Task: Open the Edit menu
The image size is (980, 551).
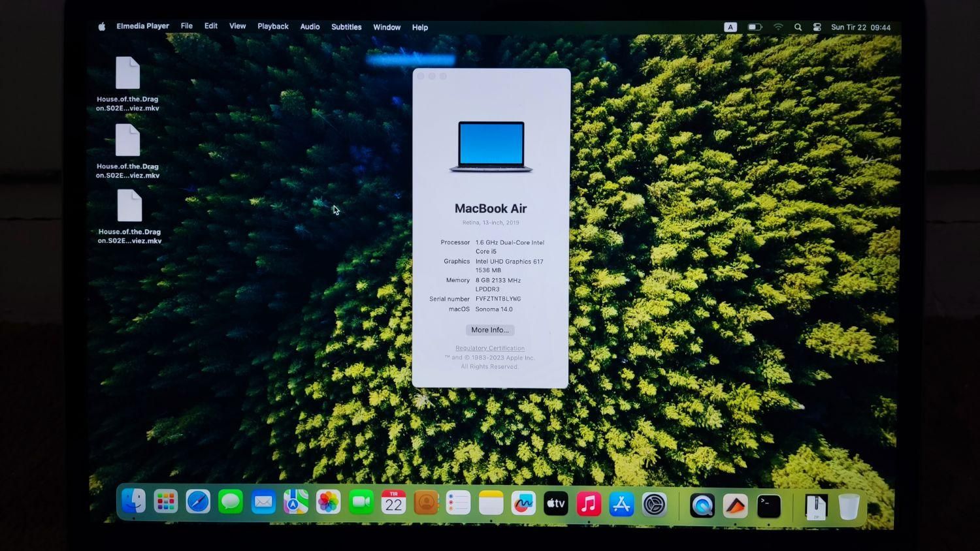Action: pyautogui.click(x=211, y=26)
